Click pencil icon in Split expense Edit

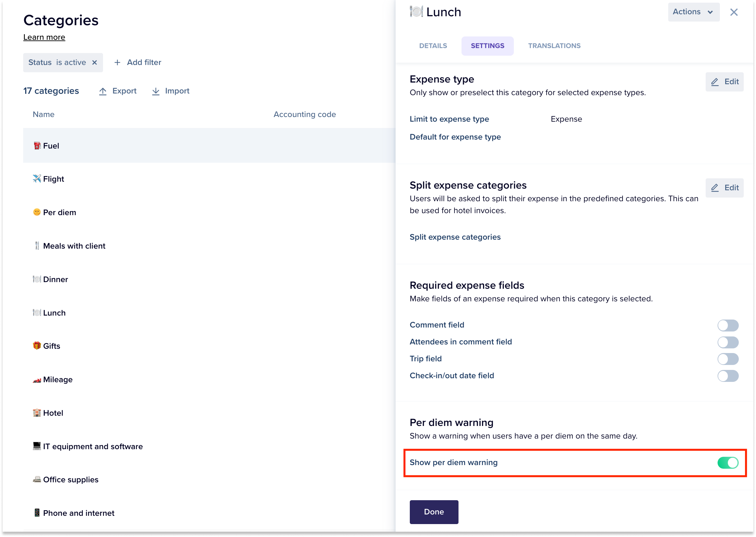coord(715,188)
